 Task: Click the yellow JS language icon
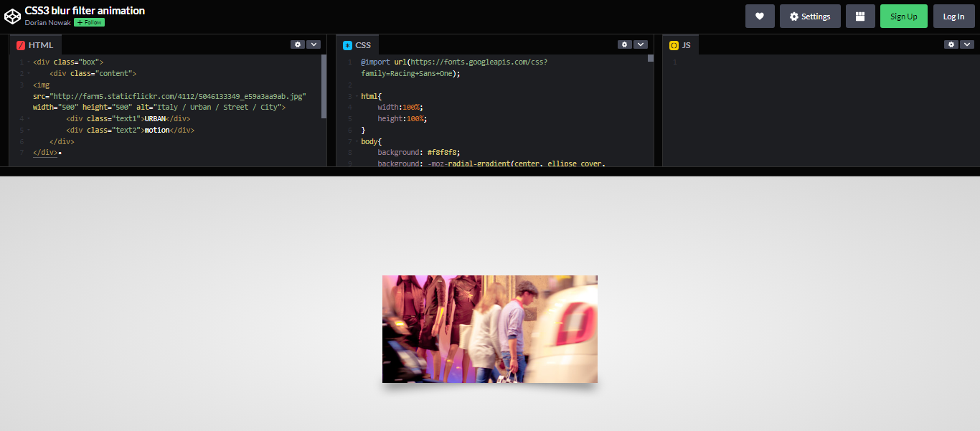[x=672, y=44]
